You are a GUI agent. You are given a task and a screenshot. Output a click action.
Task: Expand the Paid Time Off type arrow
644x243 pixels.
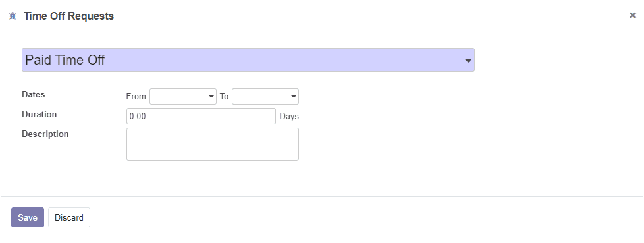(468, 61)
